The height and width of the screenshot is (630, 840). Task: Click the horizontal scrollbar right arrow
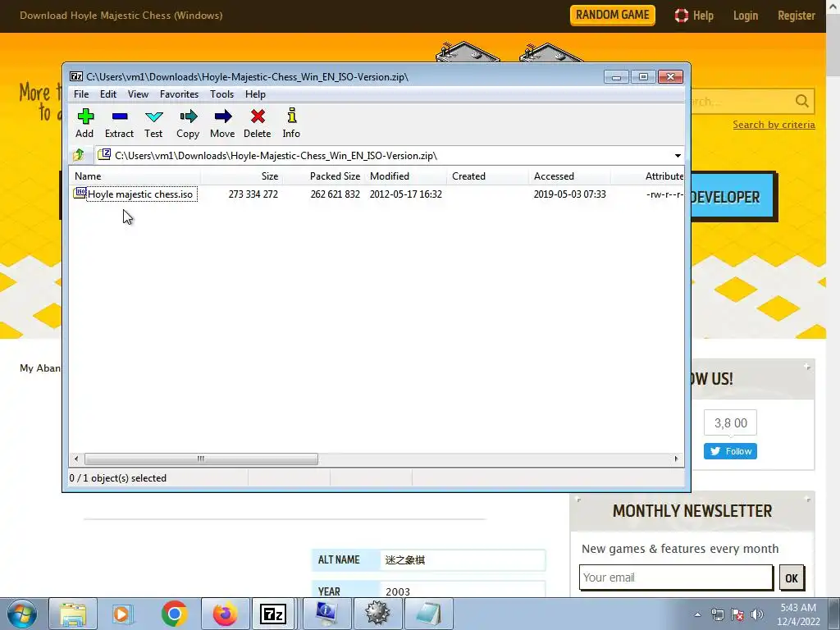[x=676, y=459]
